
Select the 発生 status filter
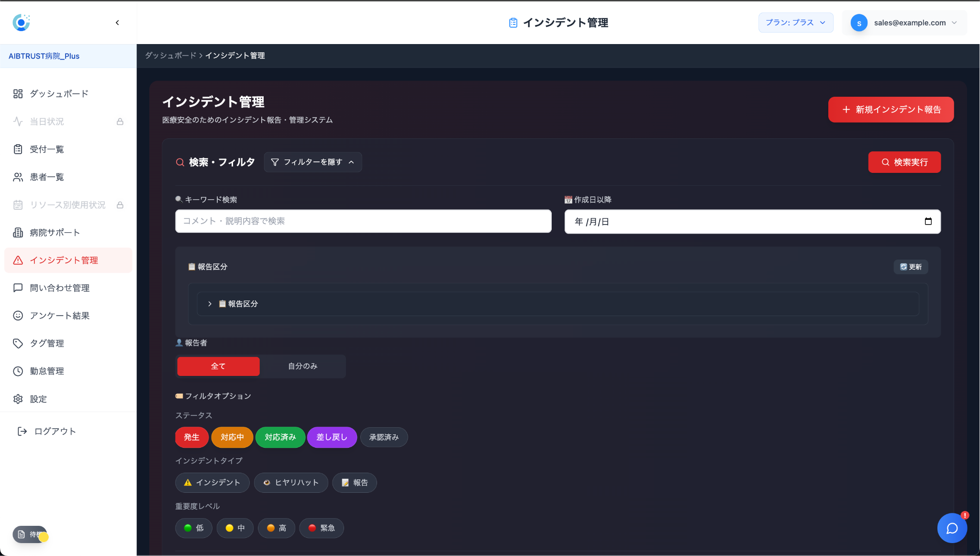tap(191, 437)
